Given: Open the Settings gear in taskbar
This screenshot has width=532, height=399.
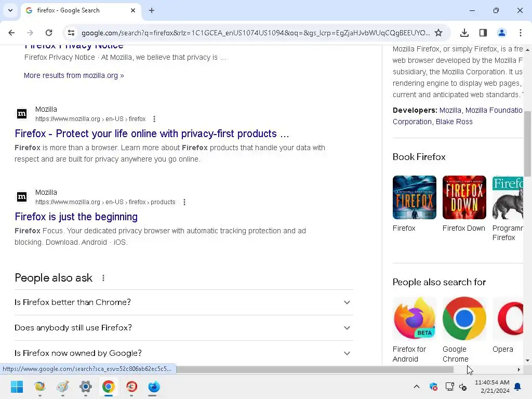Looking at the screenshot, I should click(x=86, y=387).
